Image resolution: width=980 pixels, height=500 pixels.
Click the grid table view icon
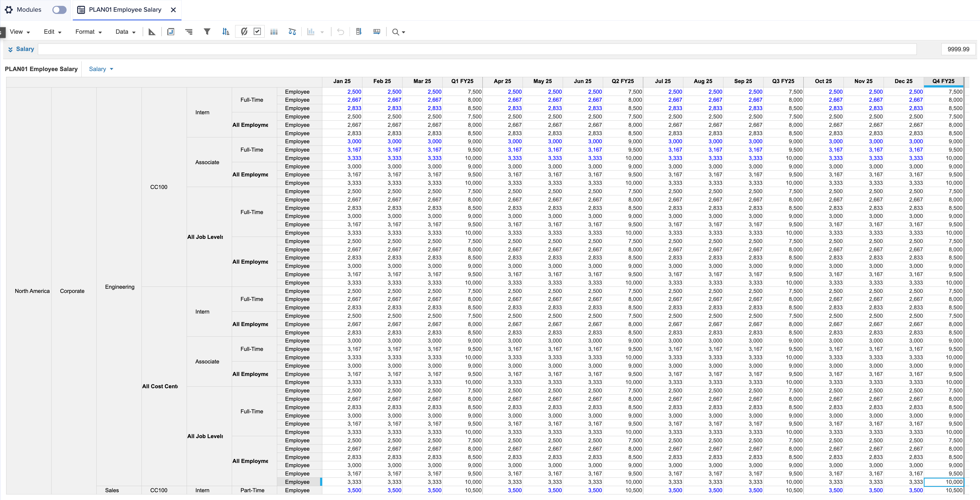coord(274,32)
